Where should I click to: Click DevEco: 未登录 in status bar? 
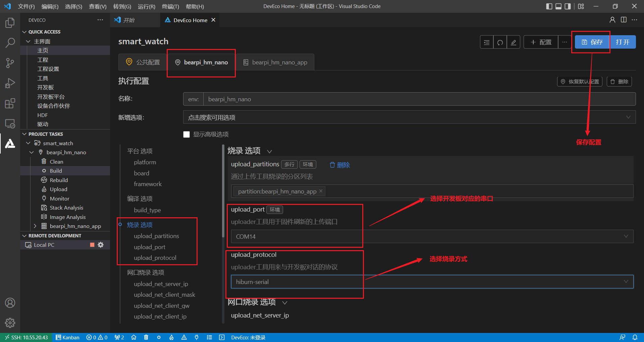pos(248,337)
